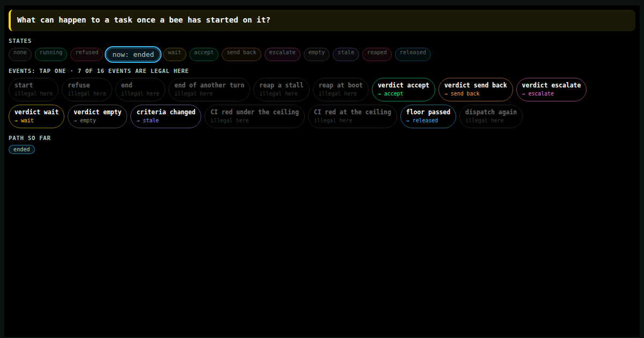The image size is (644, 338).
Task: Click the 'running' state pill
Action: tap(51, 54)
